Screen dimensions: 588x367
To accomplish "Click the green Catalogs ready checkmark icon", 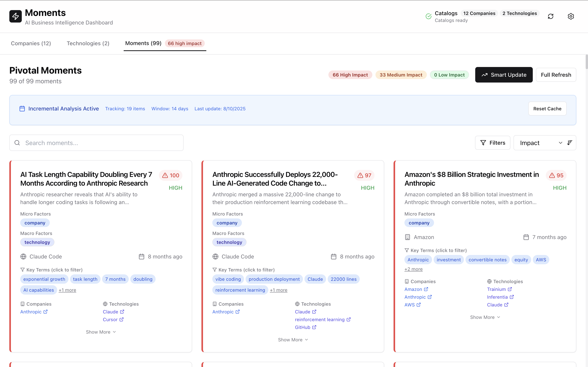I will click(x=428, y=16).
